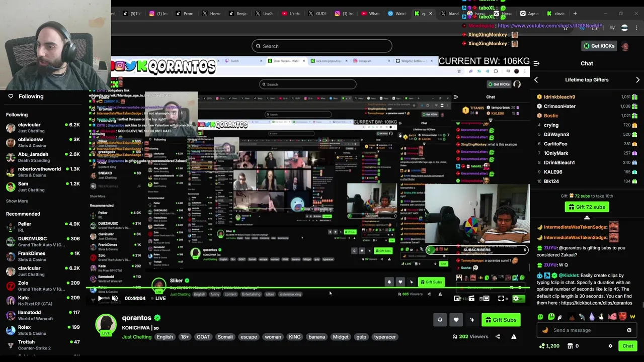Open chat settings gear near the Chat button

coord(610,346)
